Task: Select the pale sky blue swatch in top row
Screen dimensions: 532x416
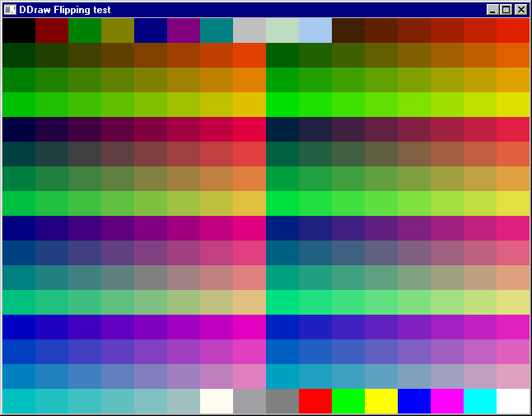Action: tap(315, 30)
